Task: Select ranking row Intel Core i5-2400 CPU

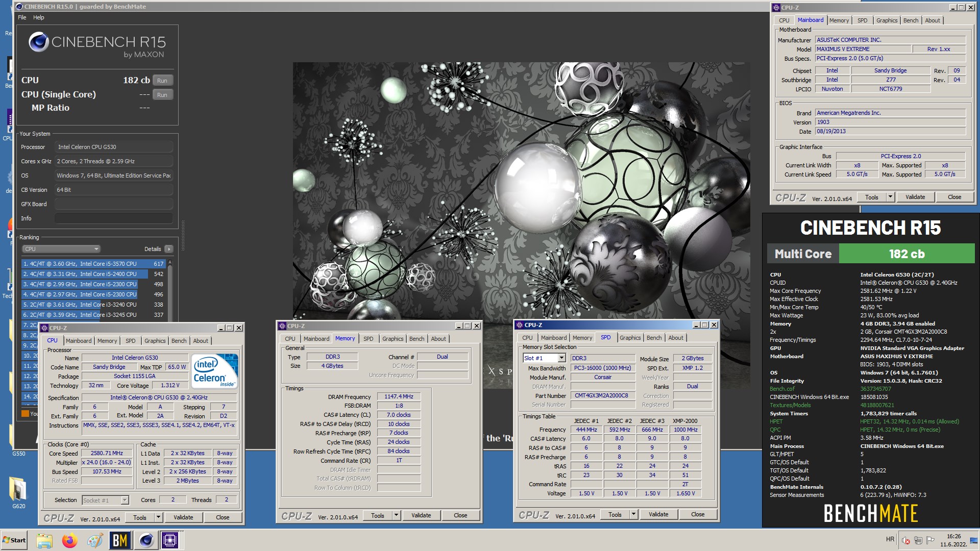Action: click(x=93, y=274)
